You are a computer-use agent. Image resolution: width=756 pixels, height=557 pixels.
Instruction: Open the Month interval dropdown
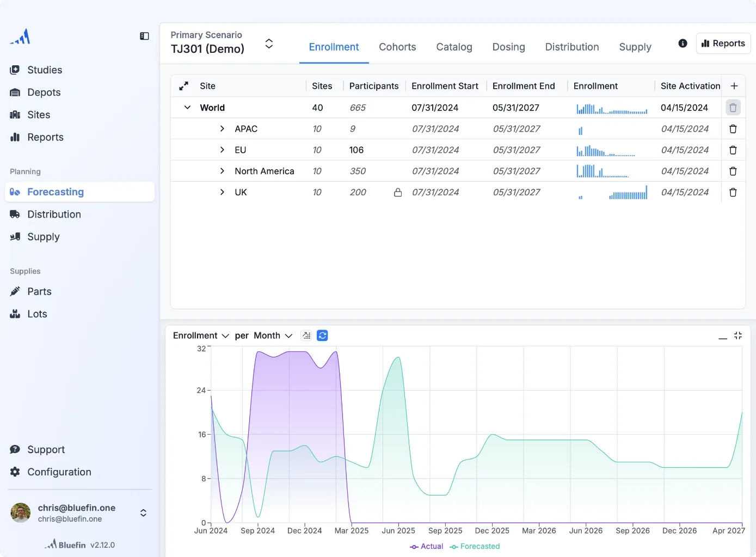coord(289,336)
